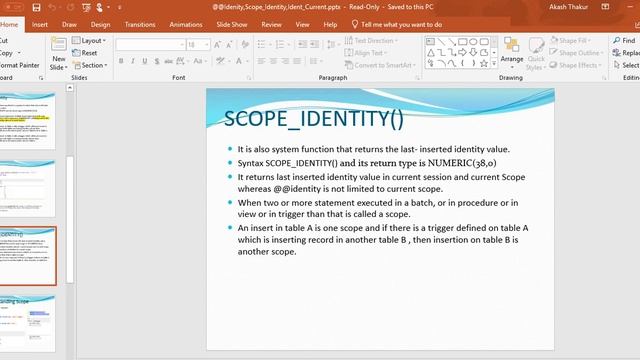This screenshot has height=360, width=640.
Task: Open the Layout dropdown
Action: click(89, 40)
